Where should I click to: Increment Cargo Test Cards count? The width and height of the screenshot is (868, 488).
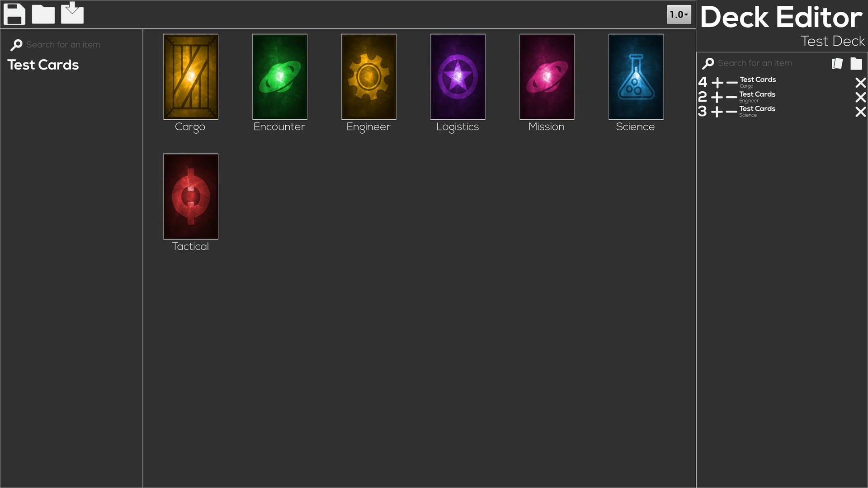pos(715,82)
